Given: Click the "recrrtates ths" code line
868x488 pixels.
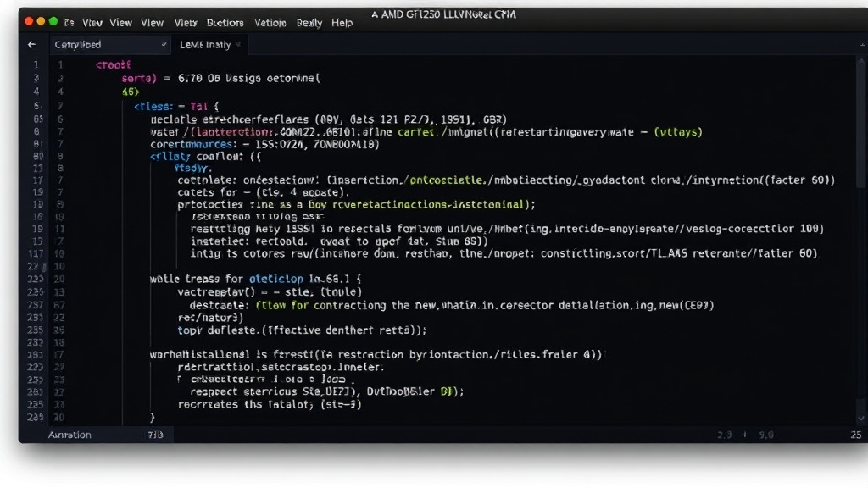Looking at the screenshot, I should [x=270, y=404].
